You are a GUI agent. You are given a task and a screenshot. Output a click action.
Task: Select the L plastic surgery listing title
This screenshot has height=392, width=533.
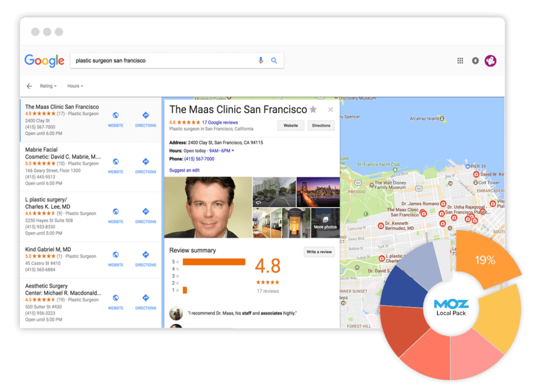[x=47, y=203]
